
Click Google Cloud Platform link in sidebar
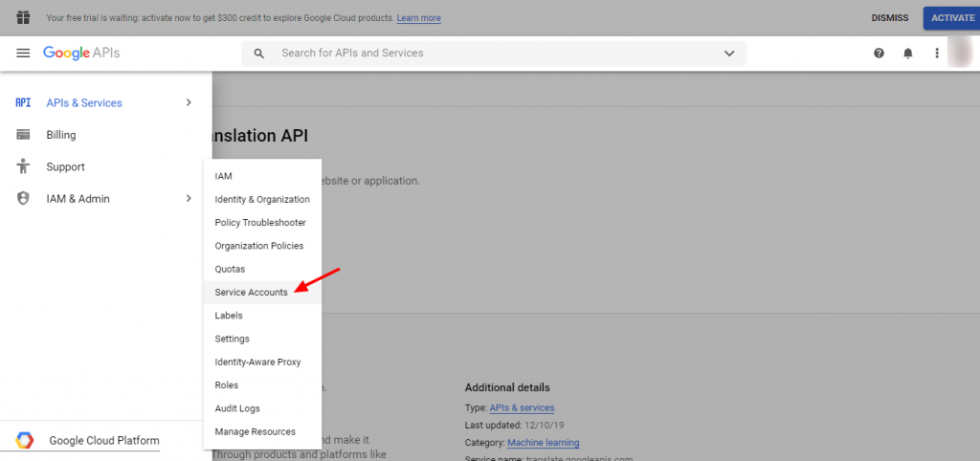[104, 440]
